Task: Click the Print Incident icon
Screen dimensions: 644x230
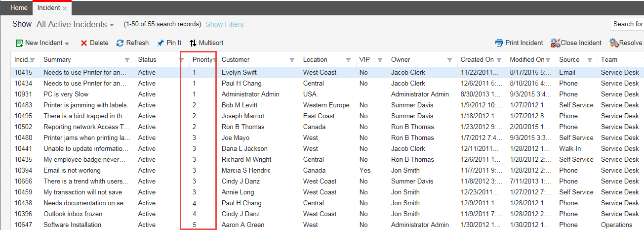Action: pyautogui.click(x=499, y=43)
